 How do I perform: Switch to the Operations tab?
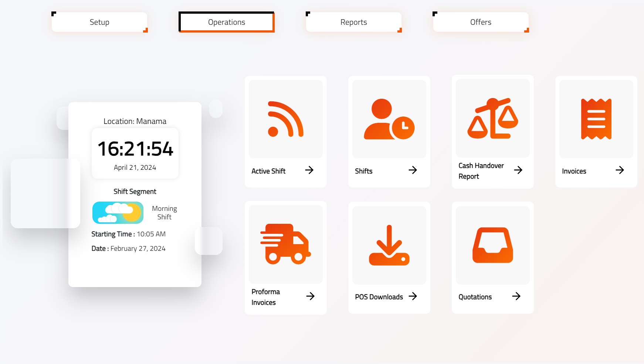pos(226,22)
